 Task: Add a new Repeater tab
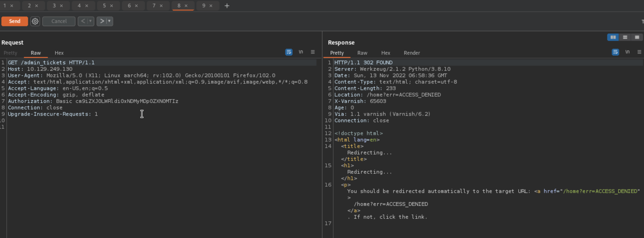click(x=227, y=6)
